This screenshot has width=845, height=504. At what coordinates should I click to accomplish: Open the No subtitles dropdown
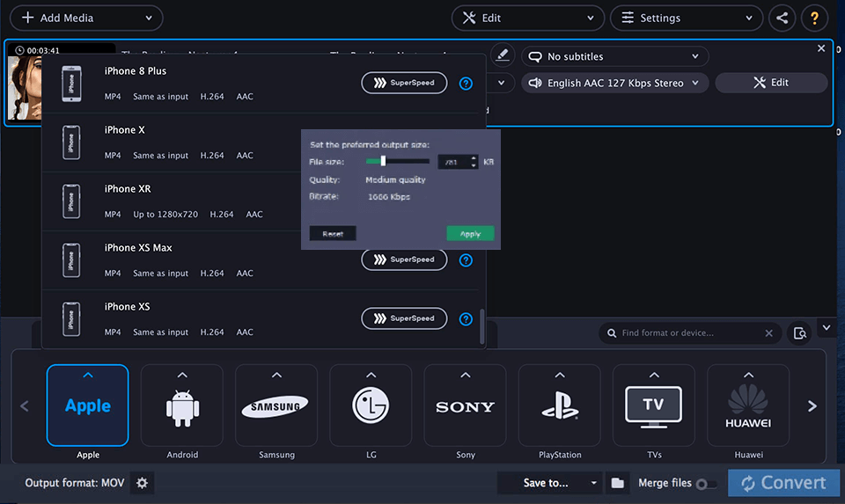[615, 56]
